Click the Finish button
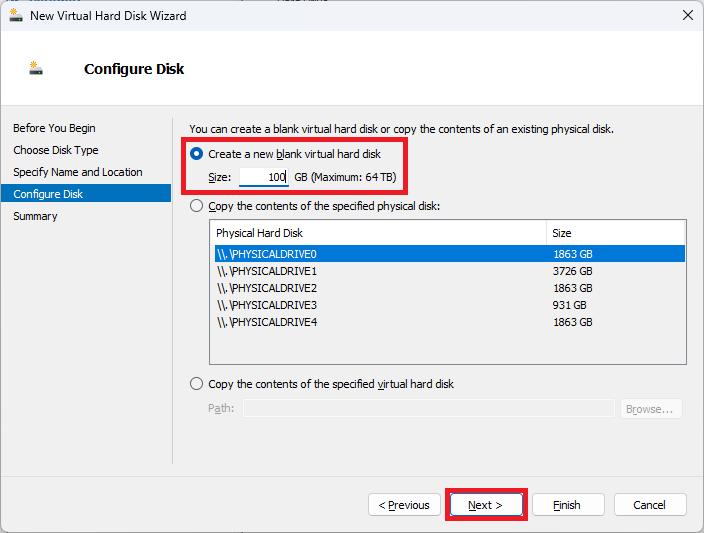 tap(568, 505)
